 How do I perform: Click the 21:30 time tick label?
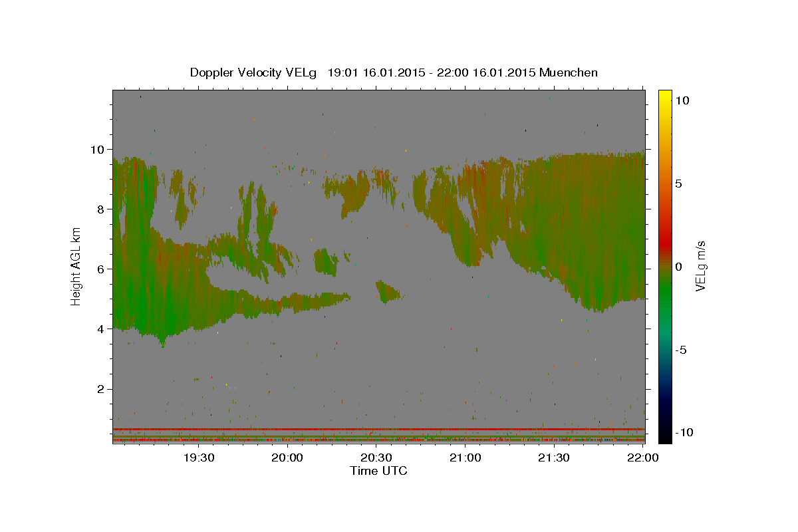point(554,458)
